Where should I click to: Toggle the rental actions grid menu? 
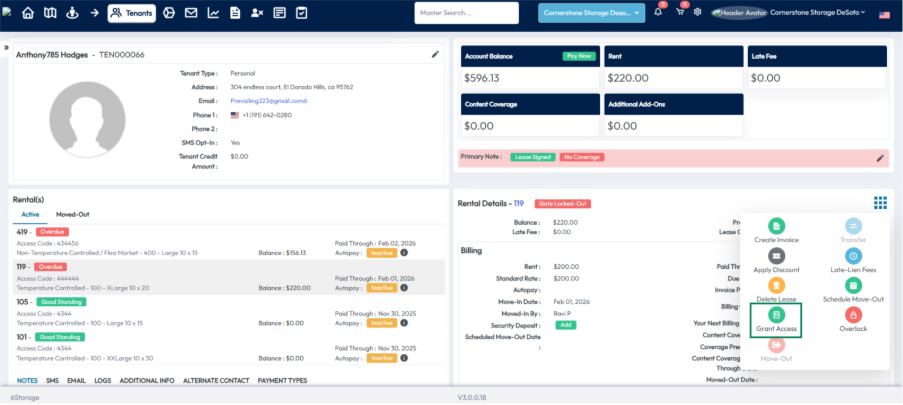(880, 203)
